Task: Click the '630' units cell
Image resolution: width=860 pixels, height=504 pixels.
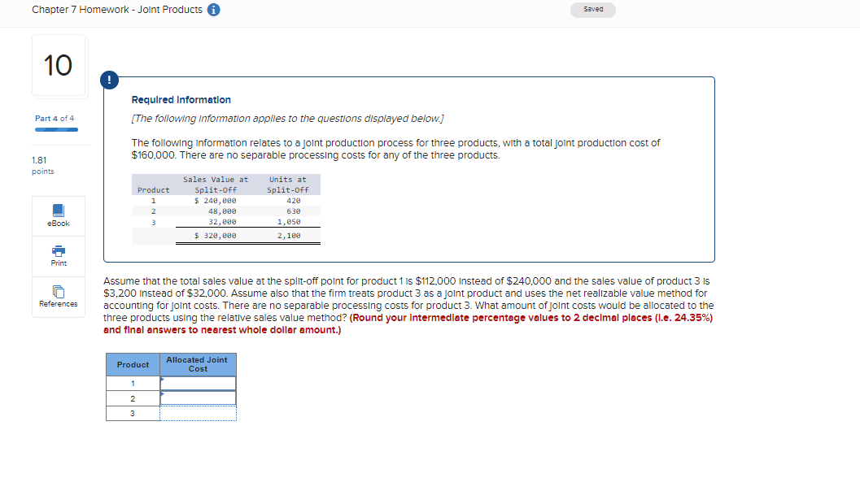Action: pyautogui.click(x=294, y=211)
